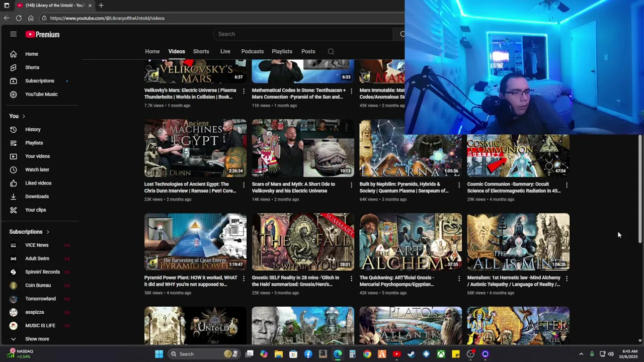Open more options for Cosmic Communion video
Screen dimensions: 644x362
567,185
